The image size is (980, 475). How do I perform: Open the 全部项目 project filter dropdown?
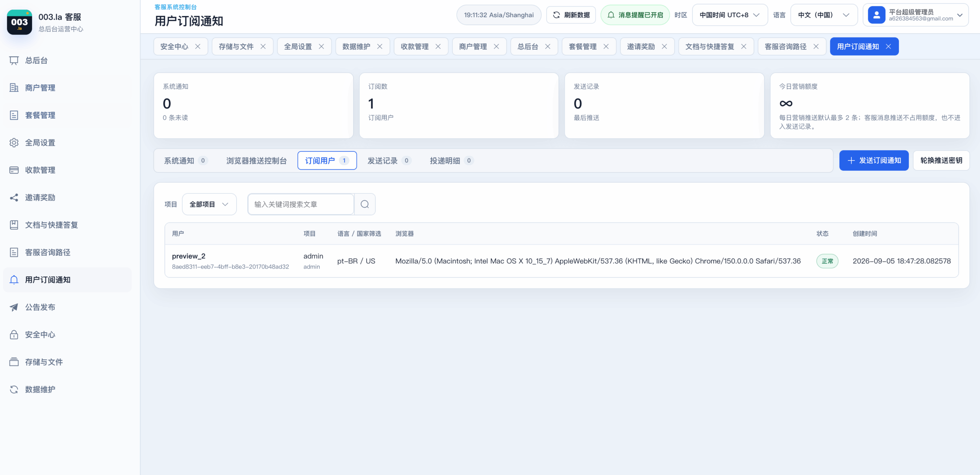tap(209, 204)
